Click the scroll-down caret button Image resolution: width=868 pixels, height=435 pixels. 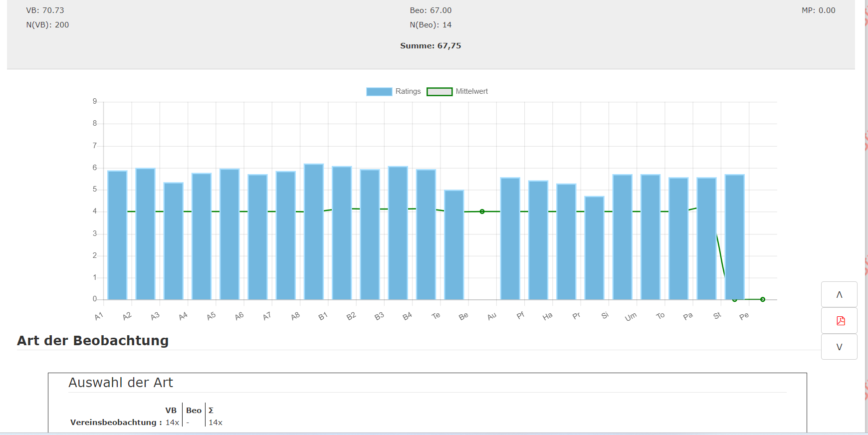pyautogui.click(x=839, y=347)
